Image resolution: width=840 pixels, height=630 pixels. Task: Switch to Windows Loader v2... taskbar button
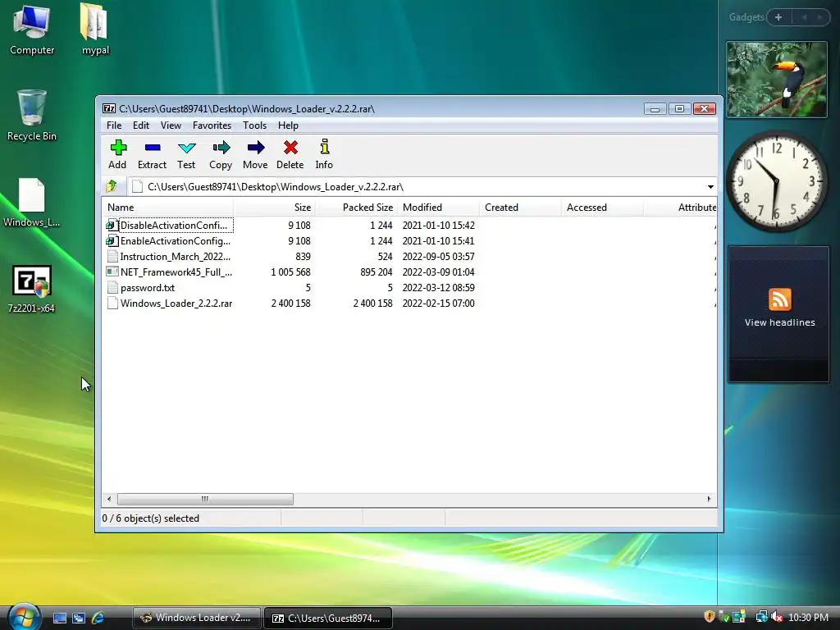pyautogui.click(x=197, y=619)
